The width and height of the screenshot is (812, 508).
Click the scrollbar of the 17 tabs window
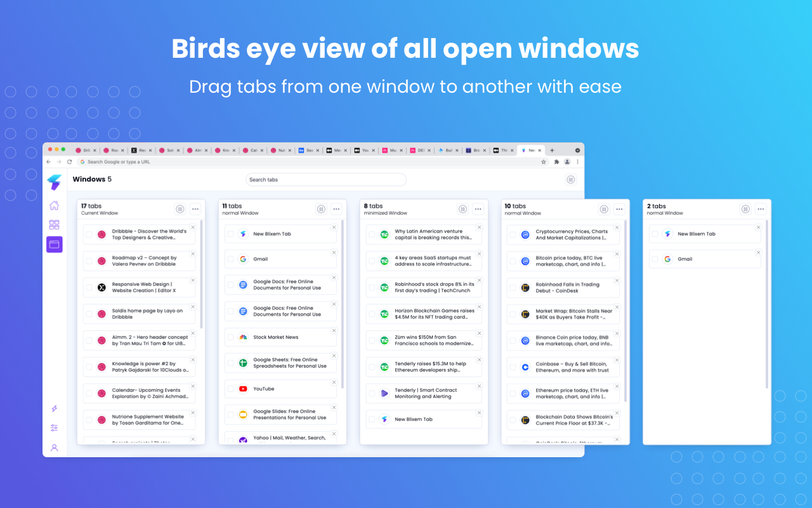click(x=201, y=274)
